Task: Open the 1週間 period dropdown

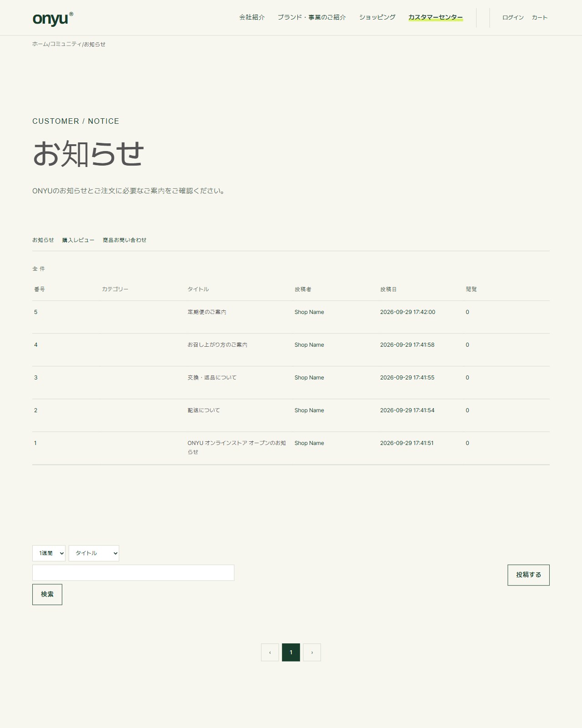Action: [49, 553]
